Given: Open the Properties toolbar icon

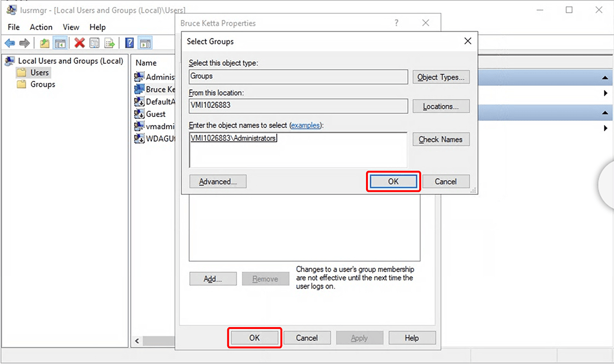Looking at the screenshot, I should (94, 43).
